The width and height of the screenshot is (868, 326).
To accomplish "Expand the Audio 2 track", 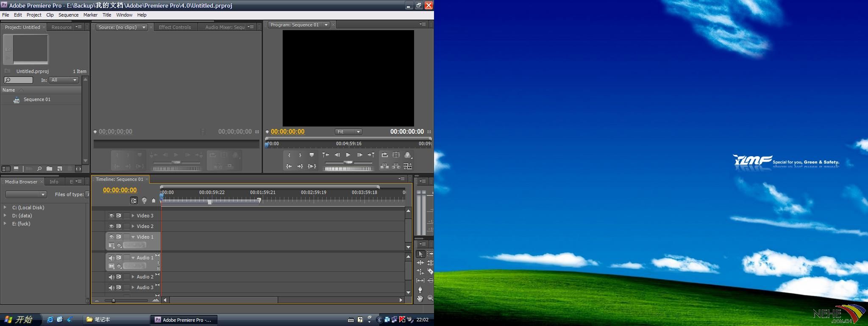I will 133,277.
